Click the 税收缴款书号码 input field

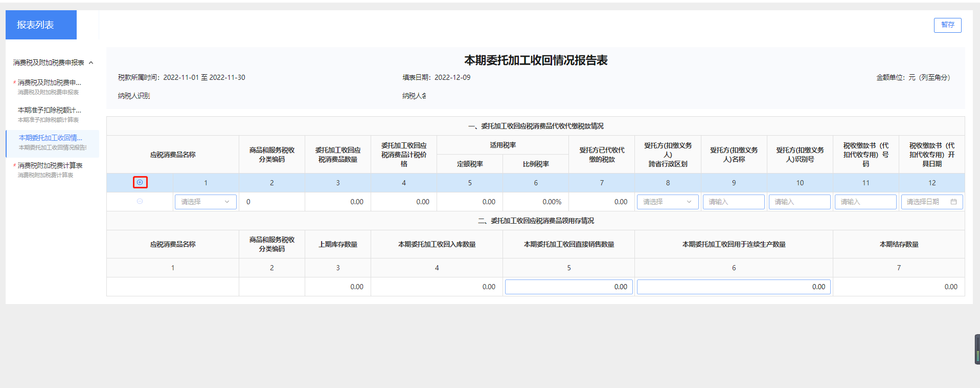pos(865,202)
